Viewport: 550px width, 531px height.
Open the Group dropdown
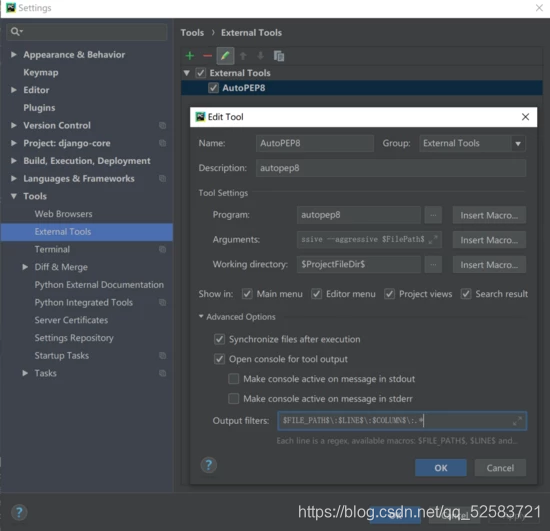tap(518, 143)
